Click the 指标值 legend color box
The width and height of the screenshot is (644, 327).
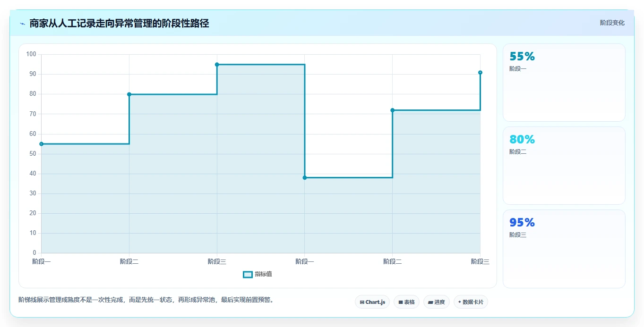tap(248, 275)
